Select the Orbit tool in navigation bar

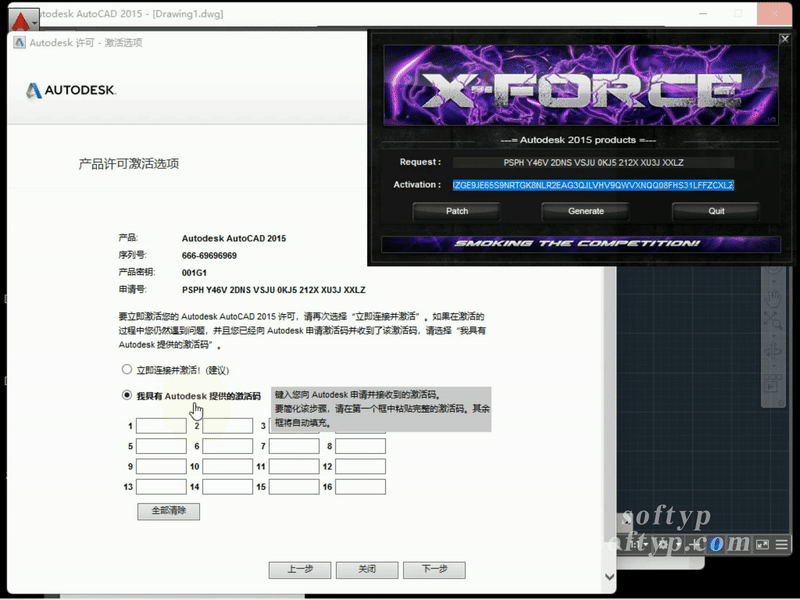point(773,351)
